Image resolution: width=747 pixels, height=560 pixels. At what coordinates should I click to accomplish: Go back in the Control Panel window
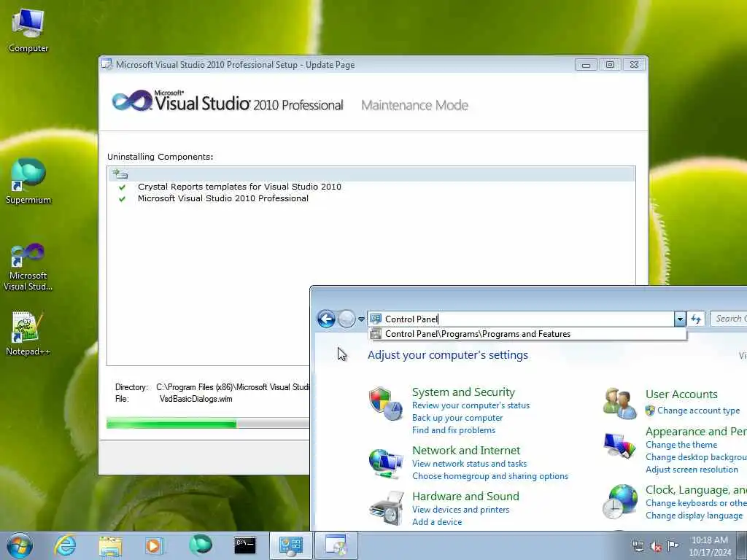326,319
